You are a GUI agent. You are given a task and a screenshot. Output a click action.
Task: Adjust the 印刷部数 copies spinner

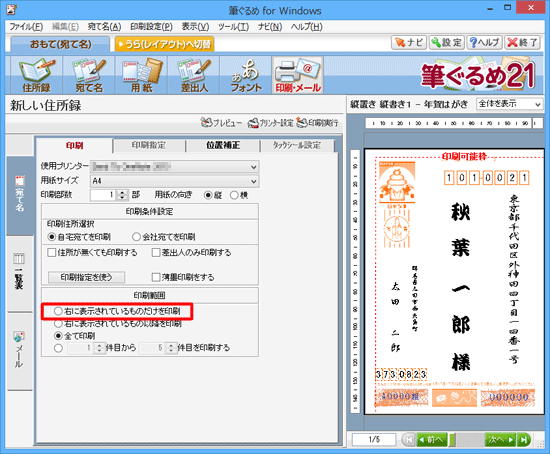click(122, 195)
